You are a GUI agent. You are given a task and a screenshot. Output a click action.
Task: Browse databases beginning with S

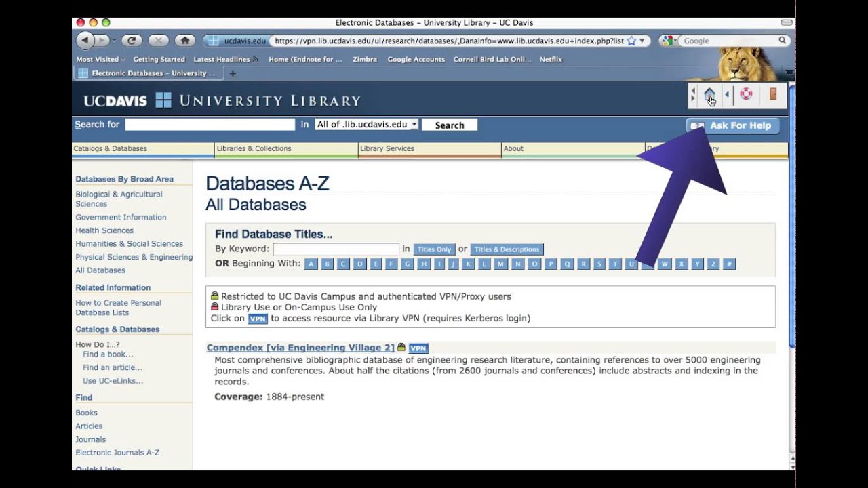(599, 264)
